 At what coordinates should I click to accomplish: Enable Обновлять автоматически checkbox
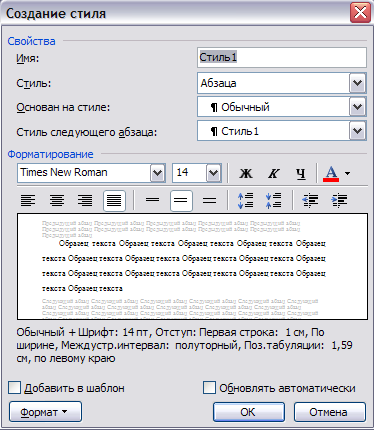point(209,388)
